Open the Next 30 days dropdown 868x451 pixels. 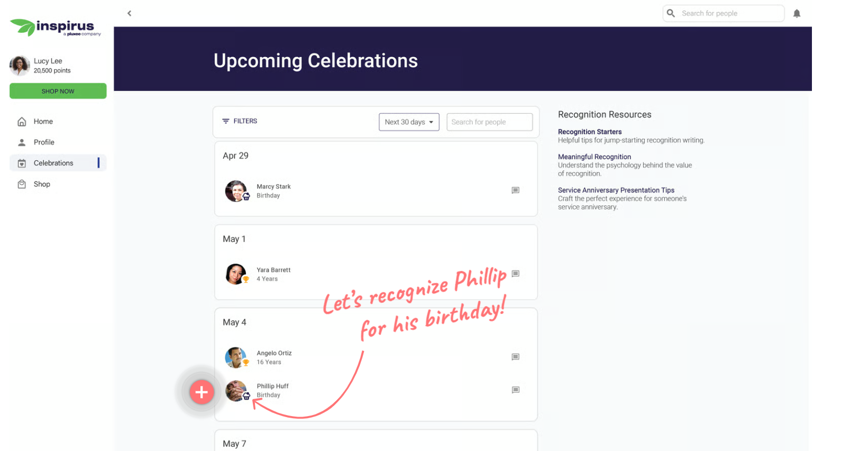coord(408,122)
